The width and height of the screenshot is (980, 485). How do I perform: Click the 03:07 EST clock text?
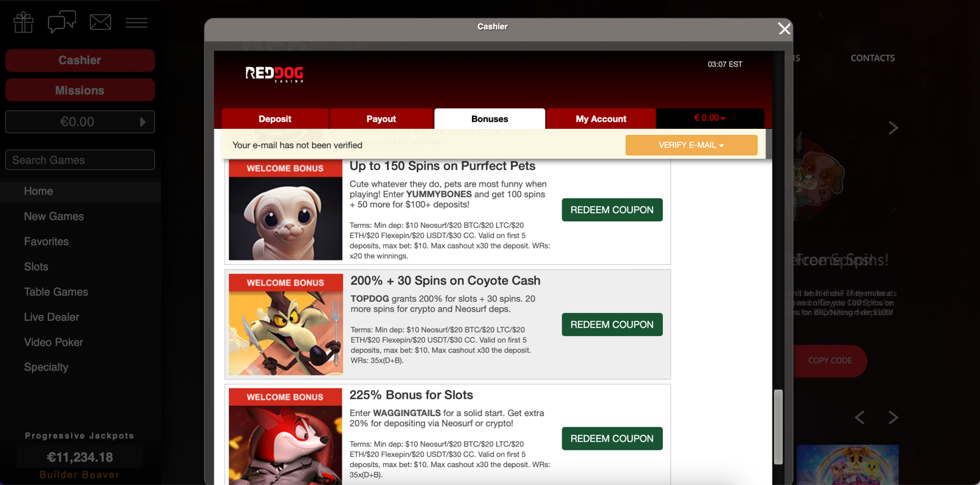point(725,64)
